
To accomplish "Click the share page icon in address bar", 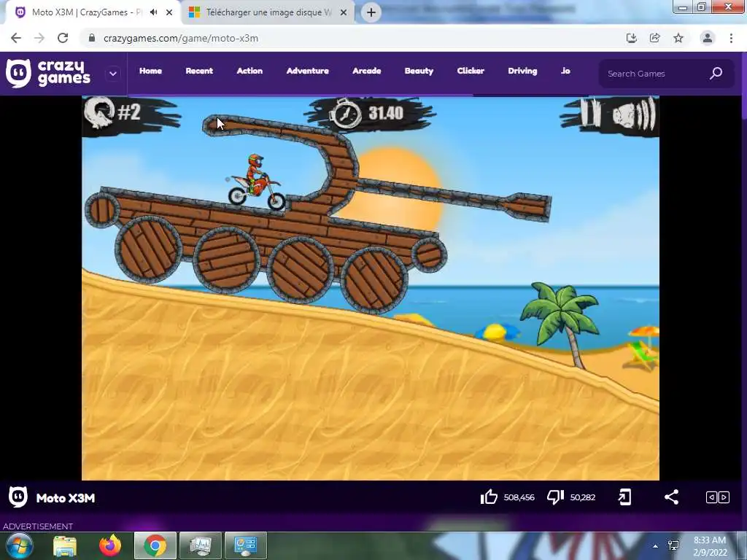I will [x=655, y=38].
